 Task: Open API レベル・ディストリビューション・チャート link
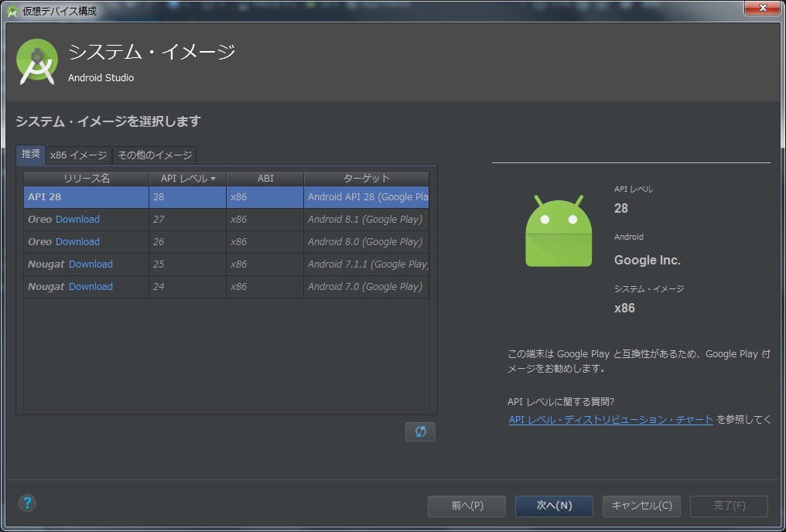(x=611, y=420)
